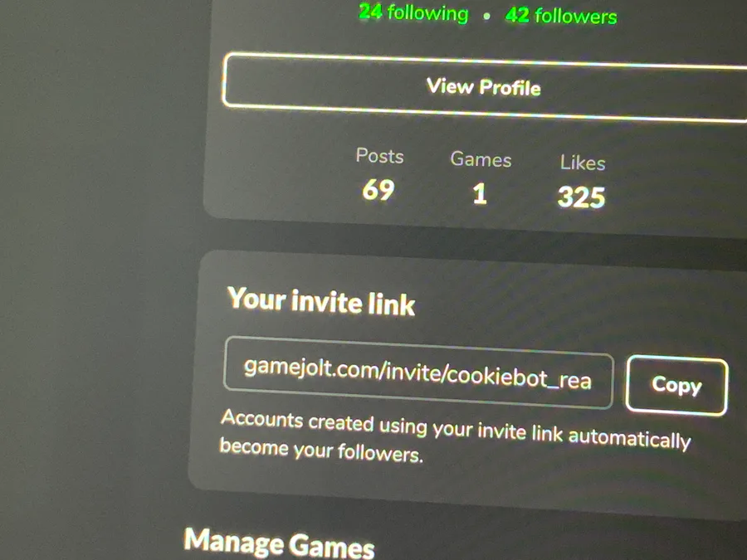747x560 pixels.
Task: Select the Games stat label
Action: [481, 159]
